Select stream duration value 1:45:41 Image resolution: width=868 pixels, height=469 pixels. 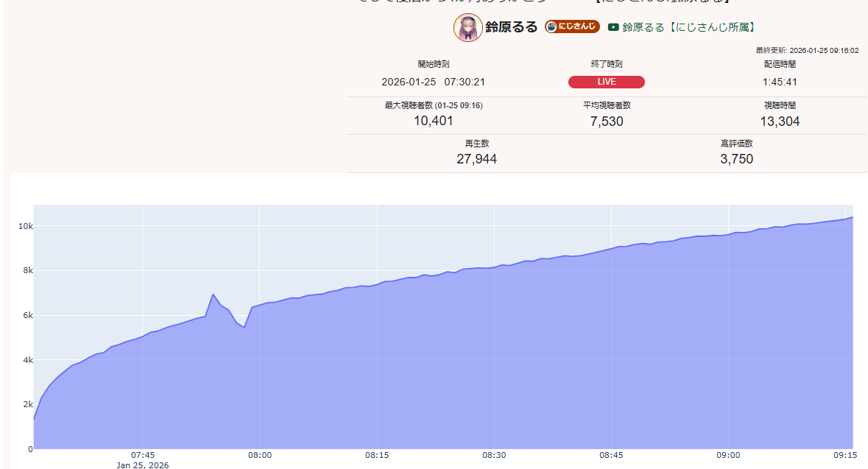780,82
